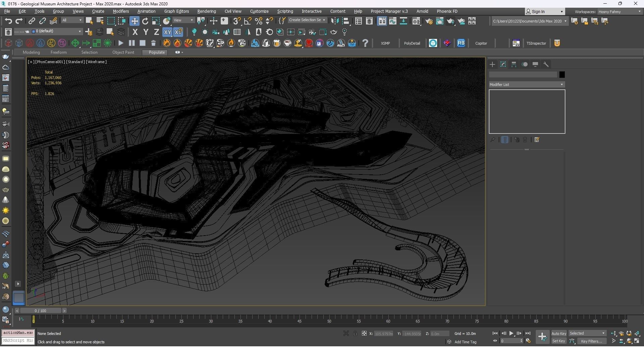Click the Mirror tool icon
The height and width of the screenshot is (349, 644).
[335, 21]
